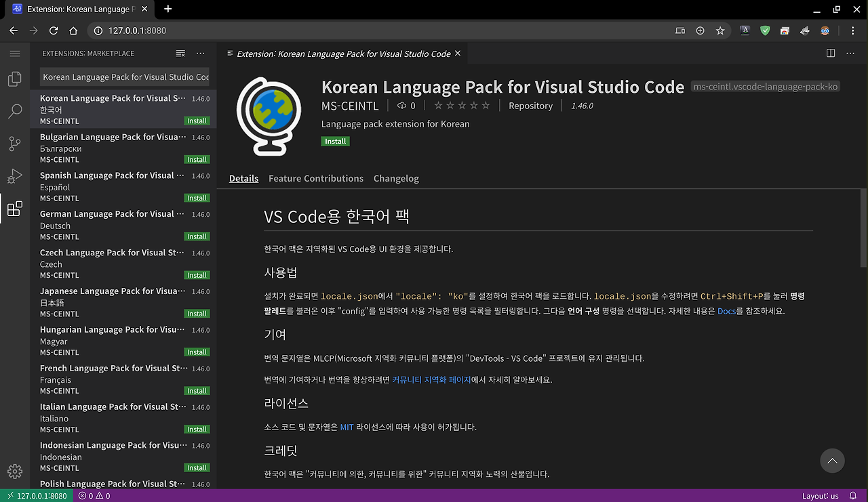
Task: Install the Korean Language Pack from detail page
Action: (x=336, y=142)
